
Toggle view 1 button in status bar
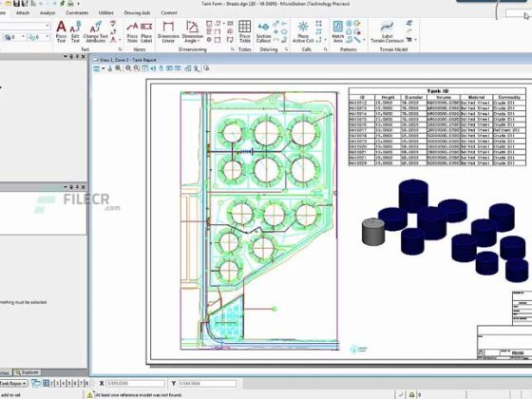46,384
